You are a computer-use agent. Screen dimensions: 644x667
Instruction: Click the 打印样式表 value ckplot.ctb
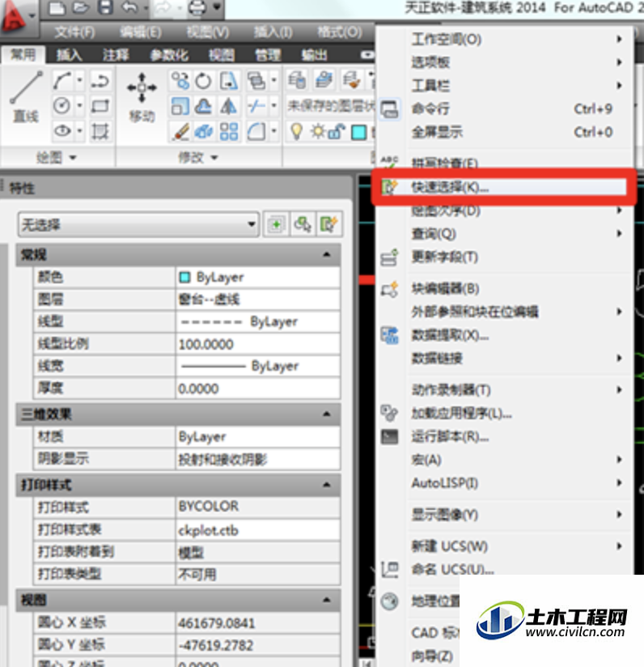click(x=258, y=530)
